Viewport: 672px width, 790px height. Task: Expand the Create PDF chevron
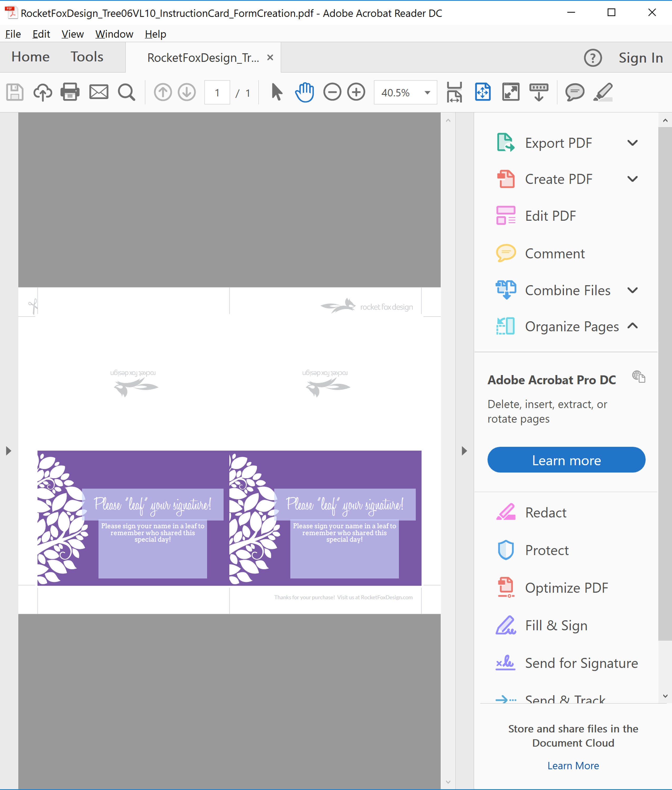[632, 179]
